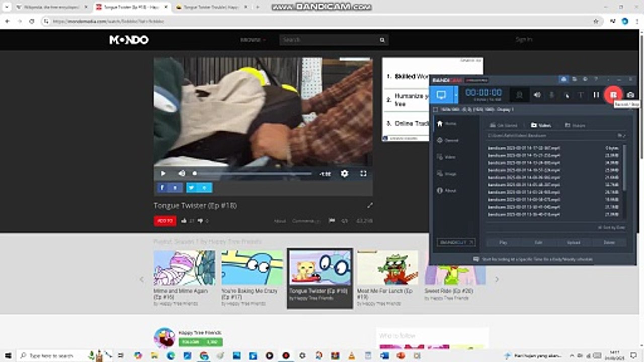The width and height of the screenshot is (644, 362).
Task: Share the video on Facebook
Action: [x=170, y=188]
